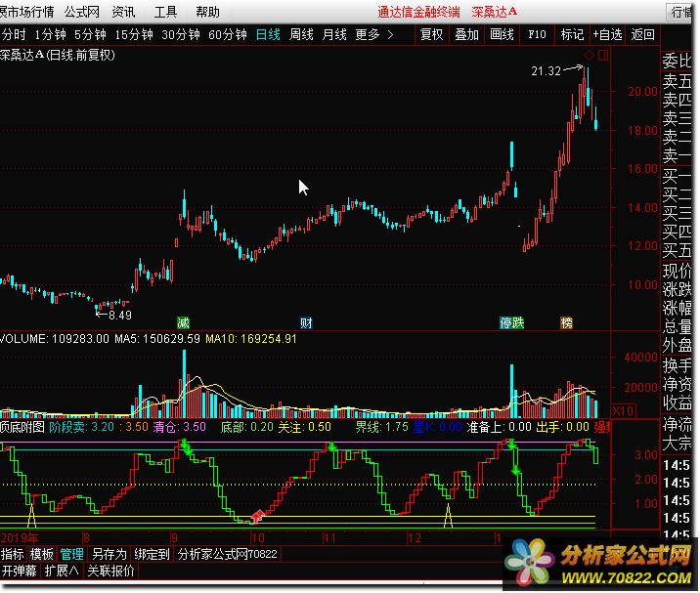
Task: Open the 工具 menu
Action: pos(165,13)
